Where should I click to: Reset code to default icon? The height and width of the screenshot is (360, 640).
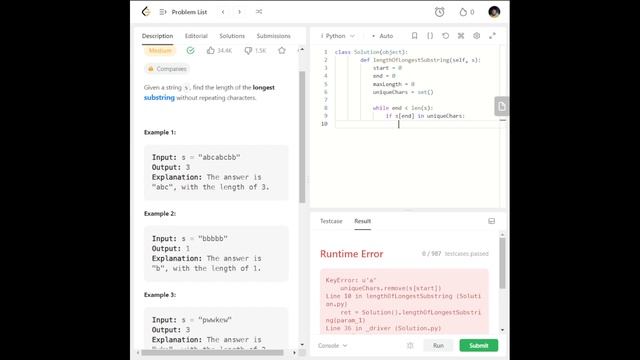pyautogui.click(x=445, y=36)
